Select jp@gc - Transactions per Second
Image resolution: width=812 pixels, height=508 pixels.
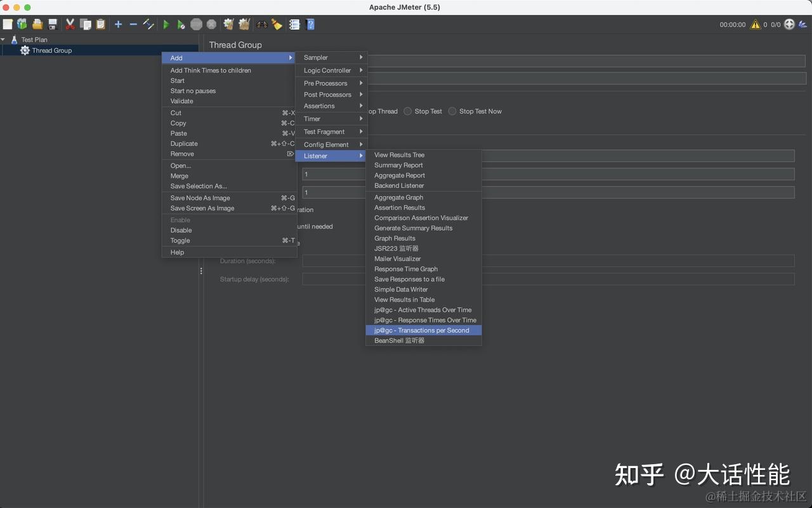[424, 330]
